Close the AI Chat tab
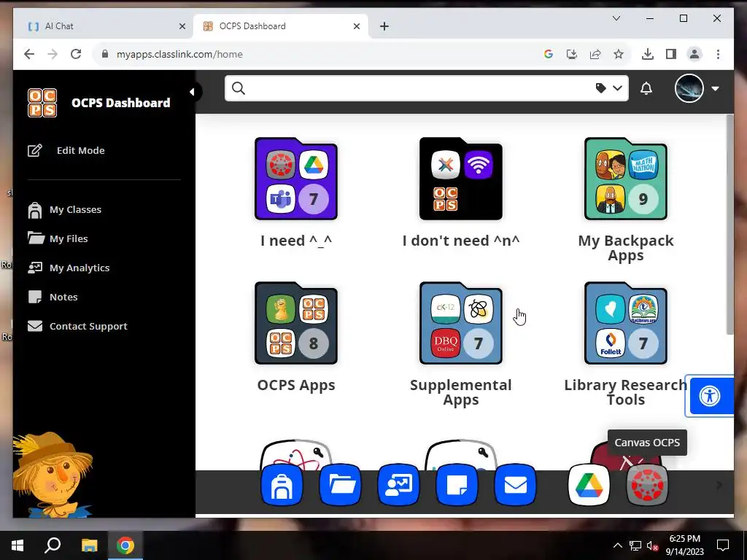 coord(182,26)
